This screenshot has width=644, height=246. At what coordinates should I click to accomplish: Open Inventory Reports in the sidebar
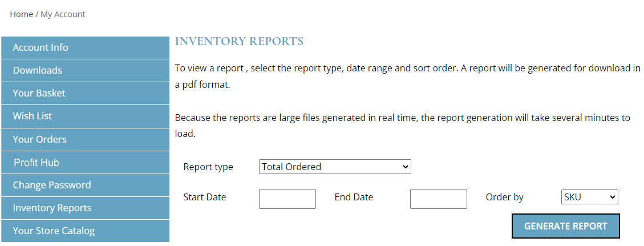86,208
